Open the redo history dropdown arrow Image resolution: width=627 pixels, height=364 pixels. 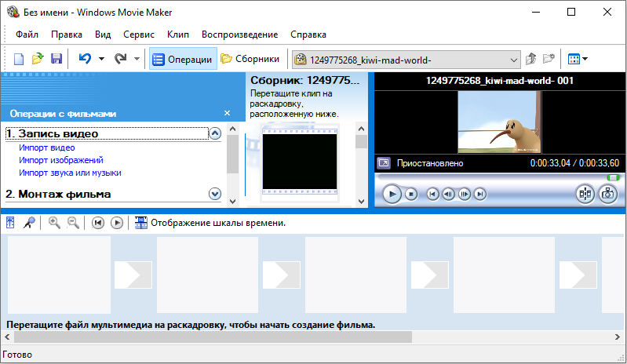point(137,59)
